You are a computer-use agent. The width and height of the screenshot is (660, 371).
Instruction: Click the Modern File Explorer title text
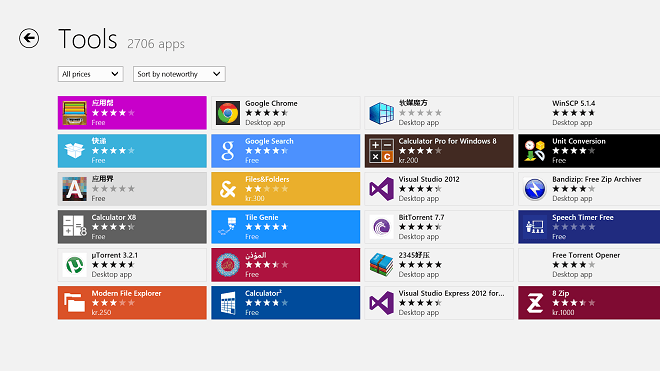tap(126, 293)
